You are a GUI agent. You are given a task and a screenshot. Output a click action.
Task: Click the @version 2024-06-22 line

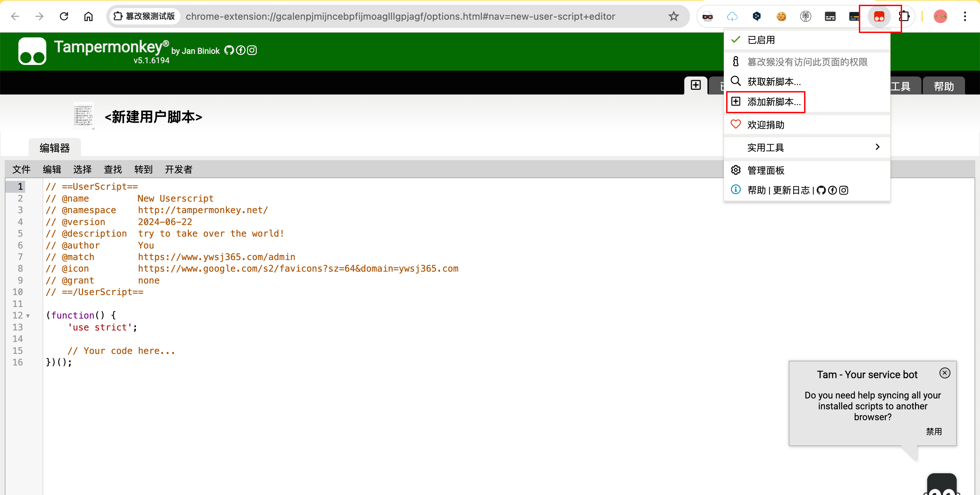119,222
